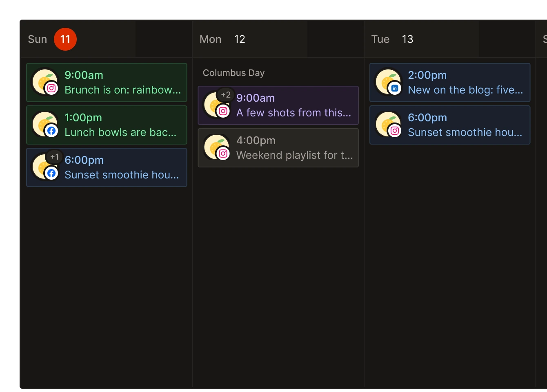Click the orange avatar on the Lunch bowls post
The width and height of the screenshot is (547, 392).
[44, 123]
